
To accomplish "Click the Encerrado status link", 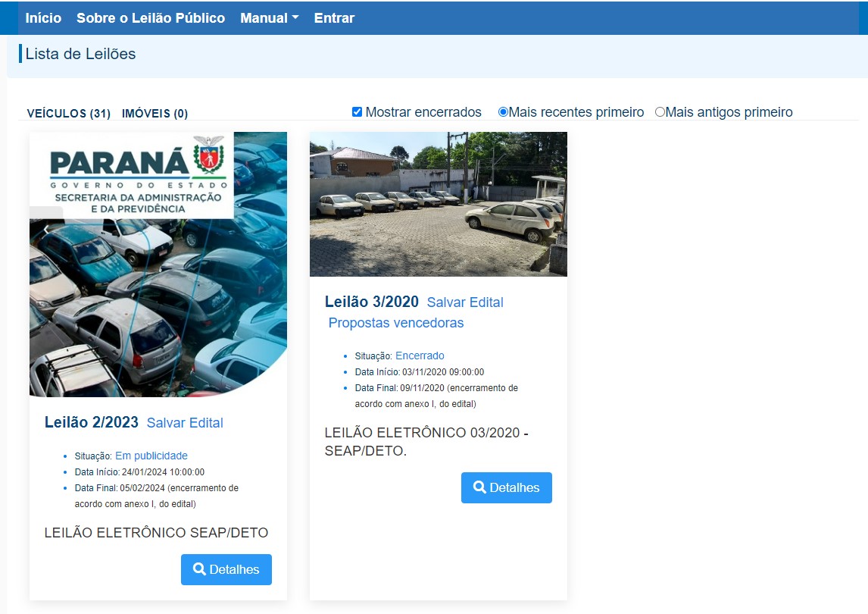I will point(420,356).
